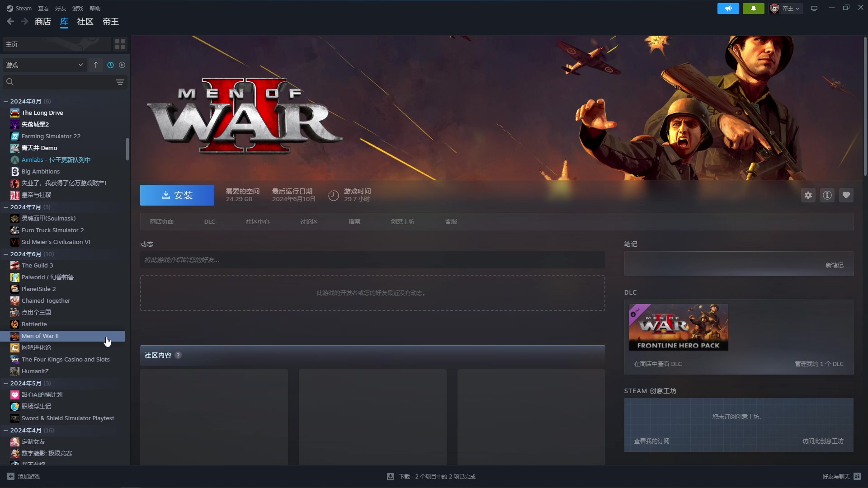Open the 查看 menu
This screenshot has height=488, width=868.
[x=43, y=8]
